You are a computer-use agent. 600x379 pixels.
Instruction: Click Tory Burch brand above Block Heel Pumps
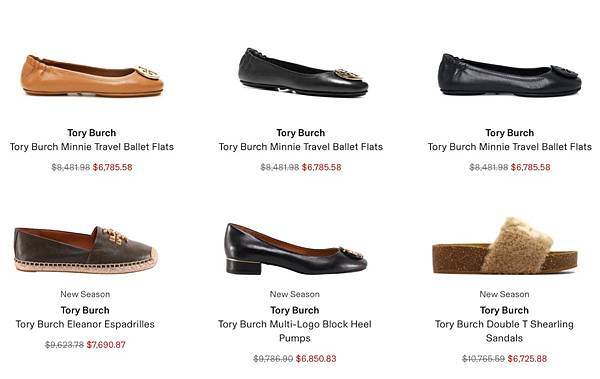pyautogui.click(x=295, y=310)
